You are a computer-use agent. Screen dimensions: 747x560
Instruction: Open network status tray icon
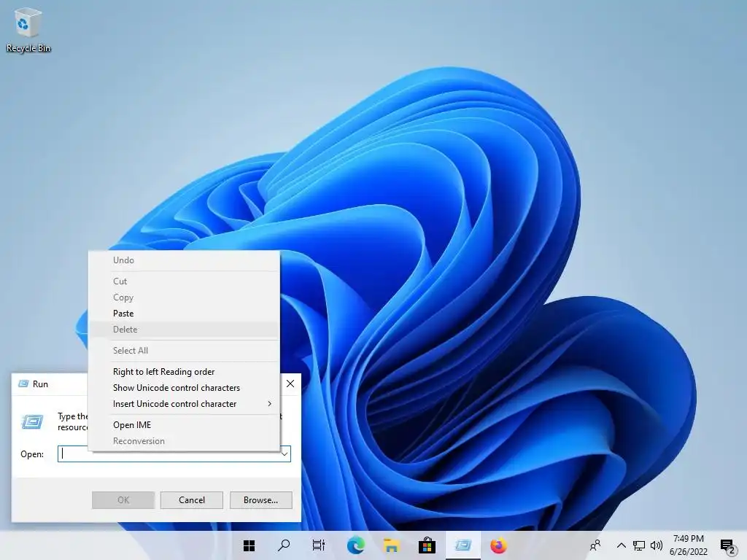(639, 545)
